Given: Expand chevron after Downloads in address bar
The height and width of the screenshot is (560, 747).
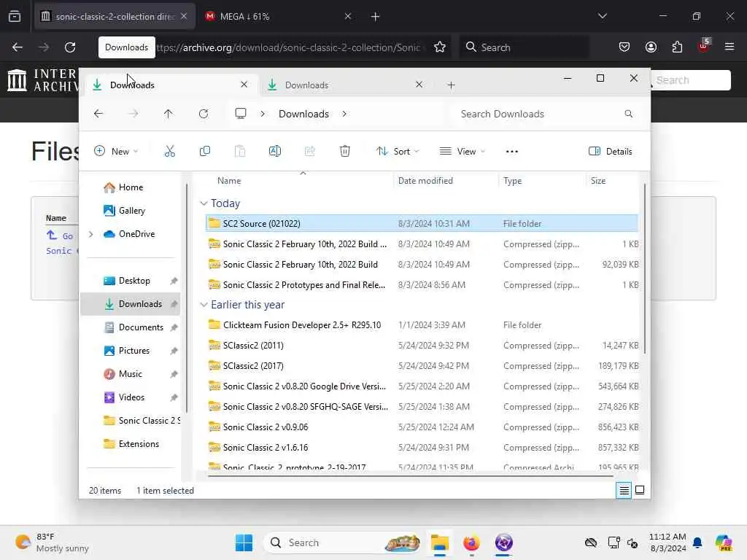Looking at the screenshot, I should click(x=344, y=114).
